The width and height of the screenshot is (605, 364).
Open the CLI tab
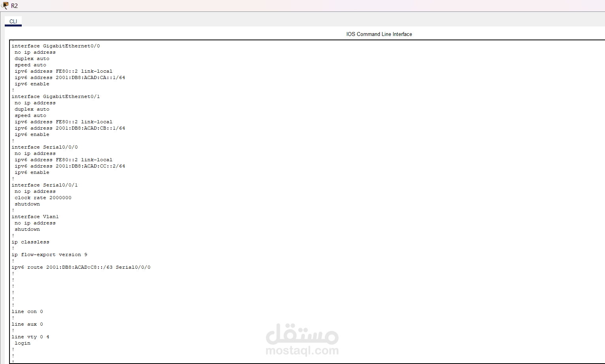13,21
